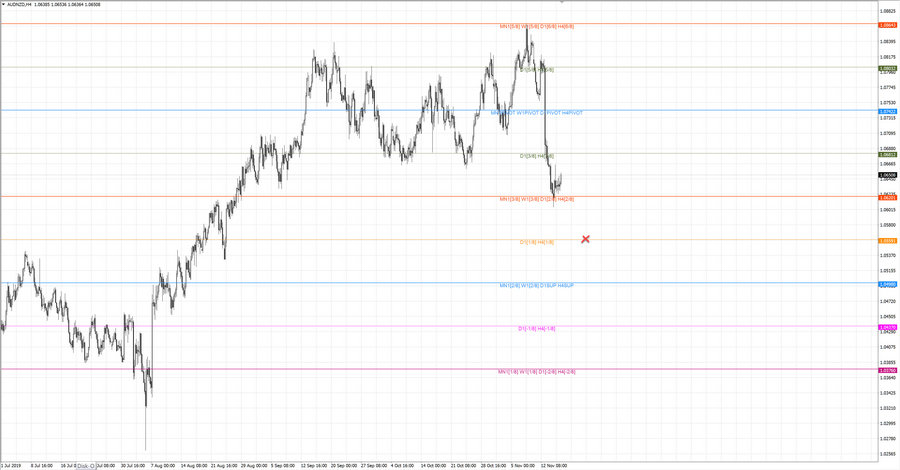Click the 5 Sep 08:00 date label
Image resolution: width=900 pixels, height=470 pixels.
click(283, 466)
